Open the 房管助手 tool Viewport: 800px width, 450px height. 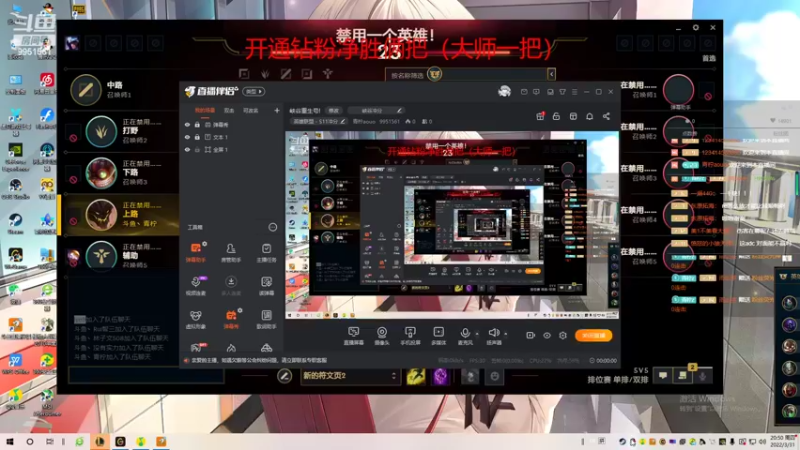231,253
